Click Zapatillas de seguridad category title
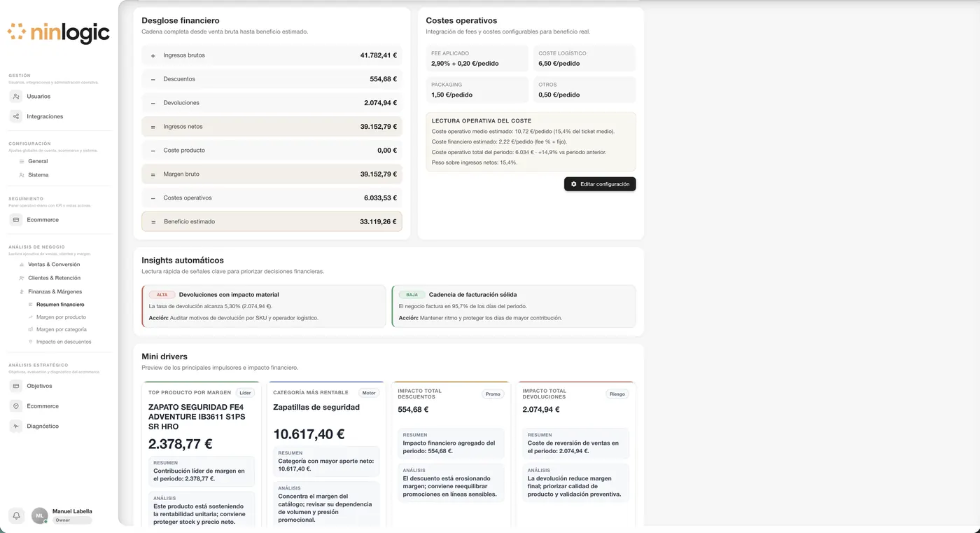The width and height of the screenshot is (980, 533). pyautogui.click(x=316, y=407)
